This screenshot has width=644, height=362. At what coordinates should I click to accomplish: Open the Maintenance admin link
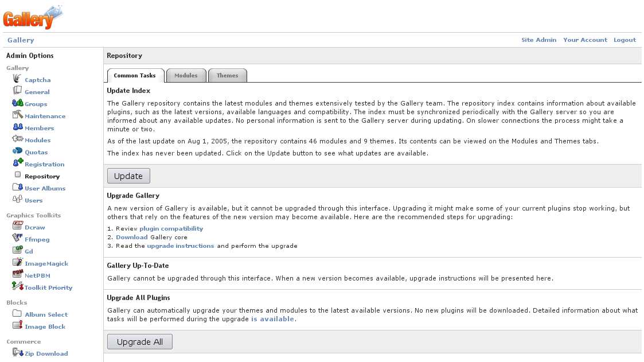pos(45,116)
